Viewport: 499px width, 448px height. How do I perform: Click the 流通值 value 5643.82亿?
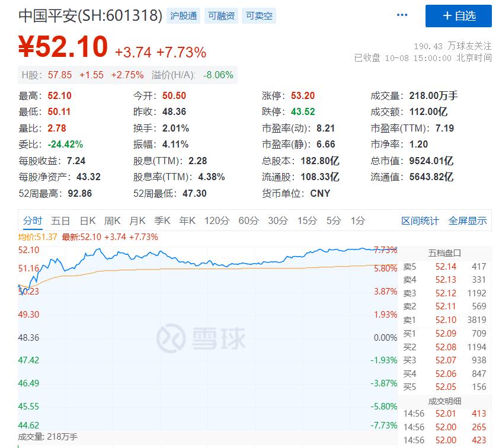pos(431,177)
